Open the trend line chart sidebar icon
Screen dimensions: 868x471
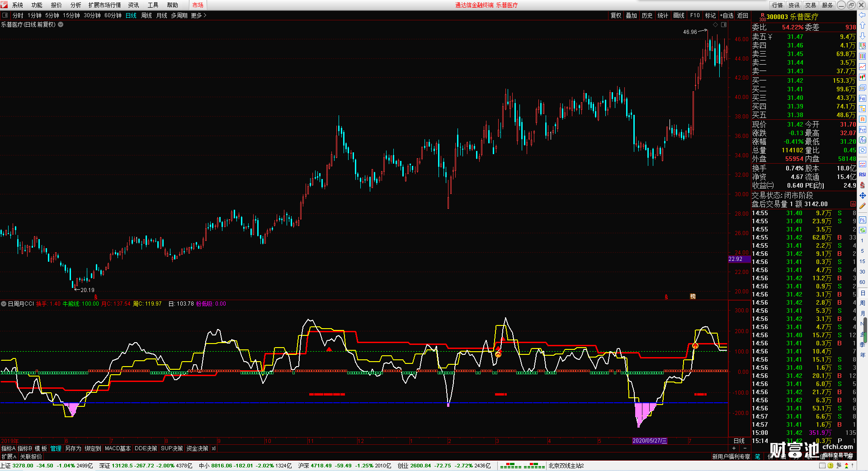coord(862,66)
